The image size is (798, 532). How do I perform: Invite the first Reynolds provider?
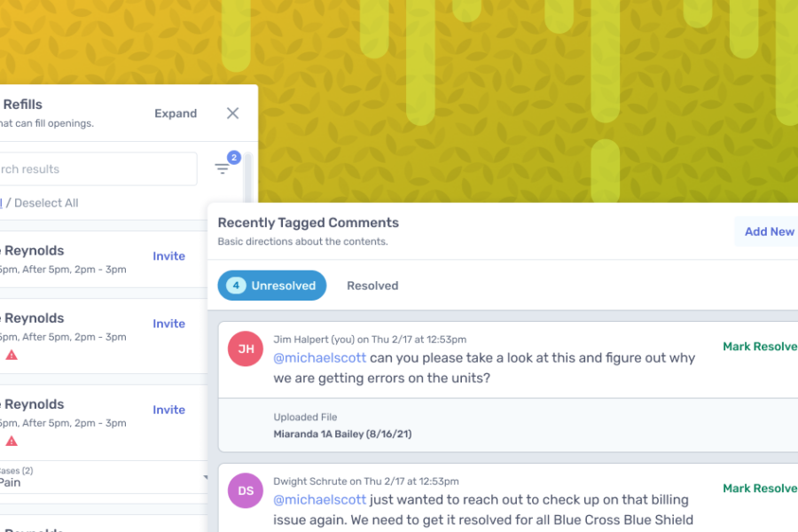pos(168,256)
